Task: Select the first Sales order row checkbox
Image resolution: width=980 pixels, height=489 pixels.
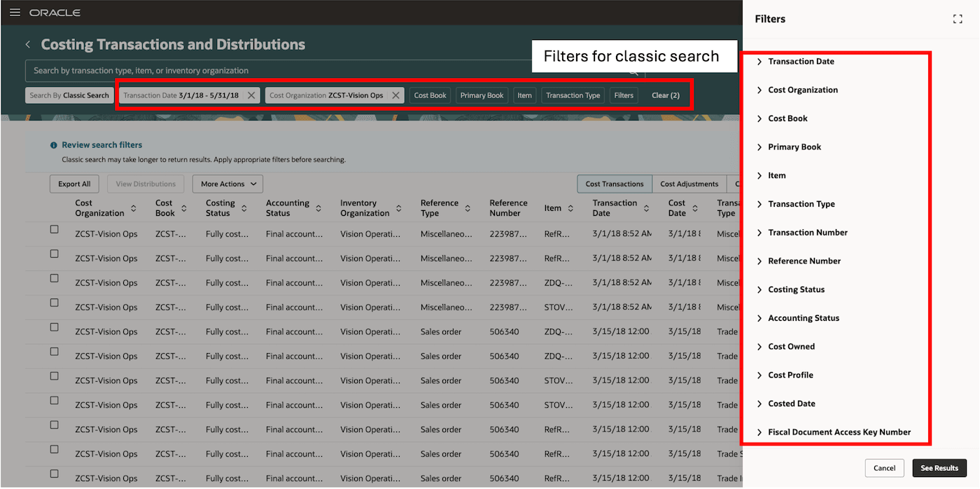Action: 55,327
